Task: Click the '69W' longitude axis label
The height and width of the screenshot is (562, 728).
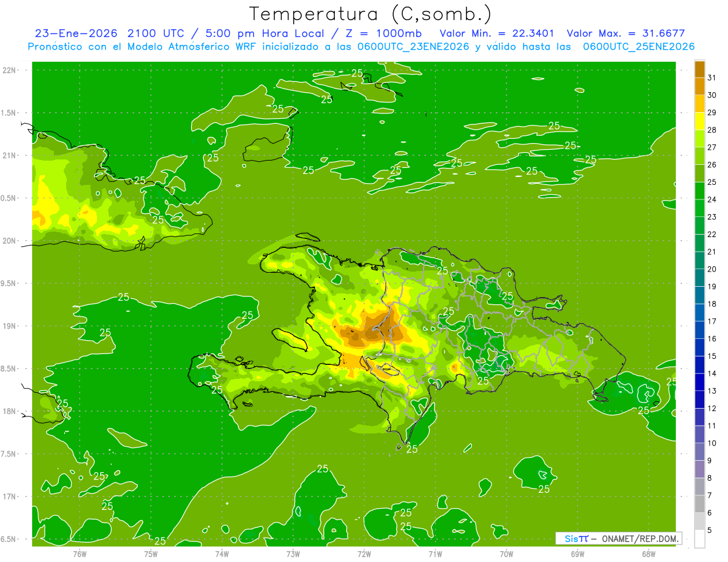Action: point(578,554)
